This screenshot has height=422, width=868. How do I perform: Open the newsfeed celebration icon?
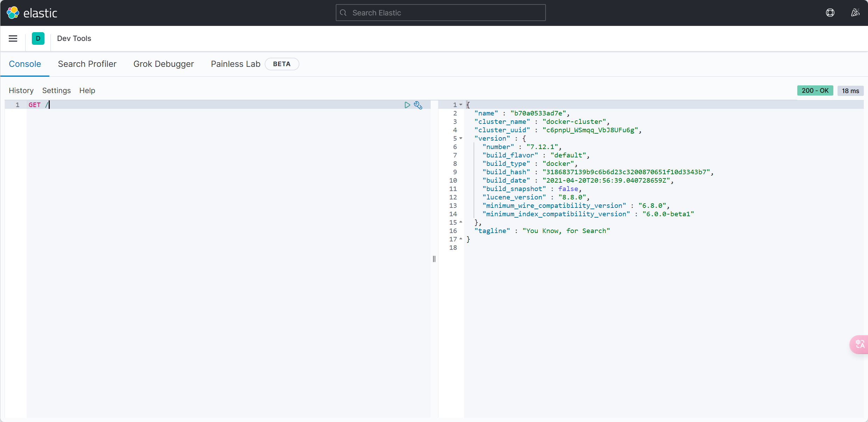click(x=855, y=13)
